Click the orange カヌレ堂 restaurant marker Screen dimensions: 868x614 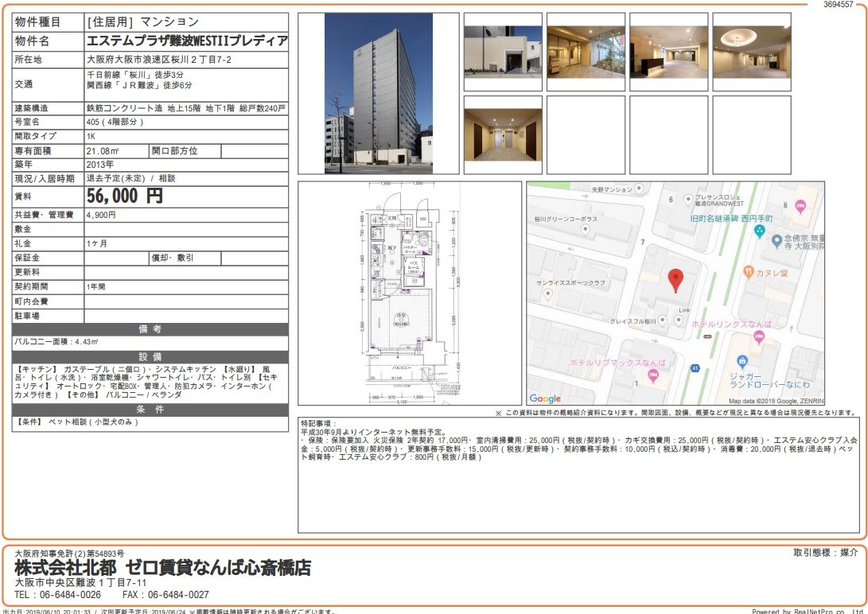(749, 271)
